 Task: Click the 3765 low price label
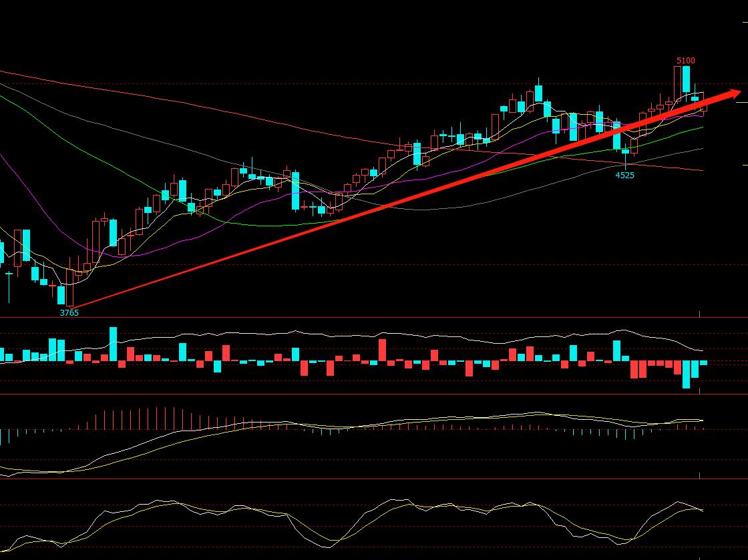(69, 312)
